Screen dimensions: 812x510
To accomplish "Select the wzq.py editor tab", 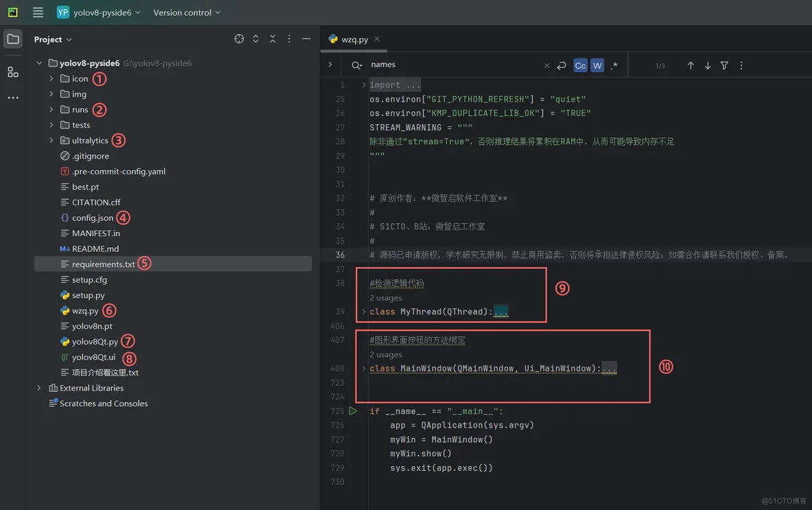I will 353,39.
